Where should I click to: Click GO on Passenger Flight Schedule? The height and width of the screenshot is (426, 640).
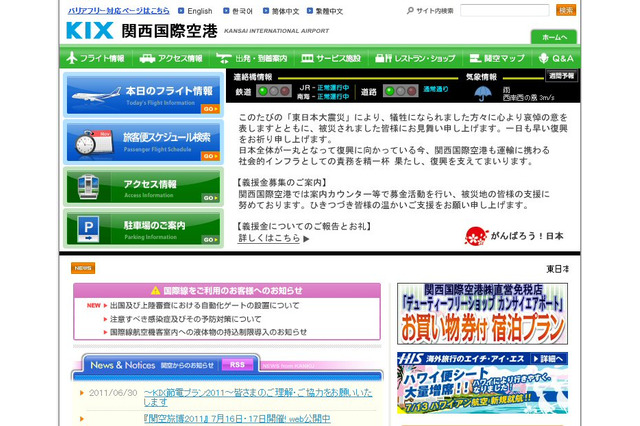210,156
